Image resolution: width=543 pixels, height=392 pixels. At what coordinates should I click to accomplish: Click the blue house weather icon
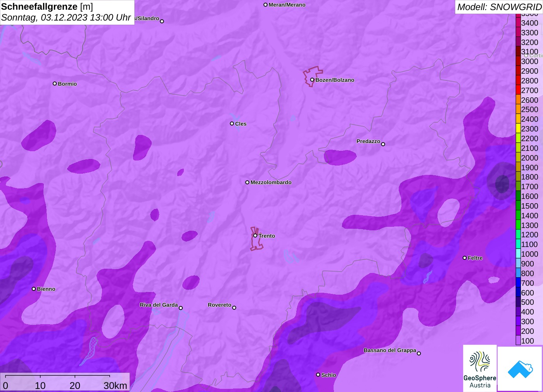point(520,369)
